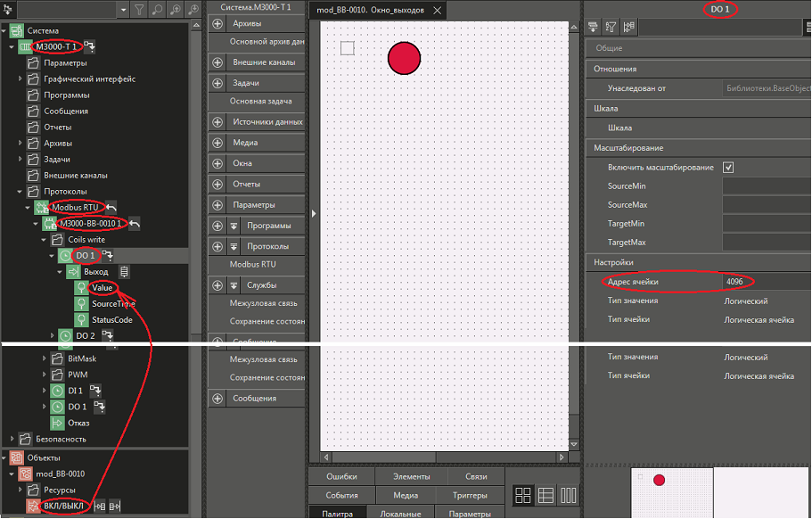
Task: Click the plus icon next to Архивы
Action: [217, 24]
